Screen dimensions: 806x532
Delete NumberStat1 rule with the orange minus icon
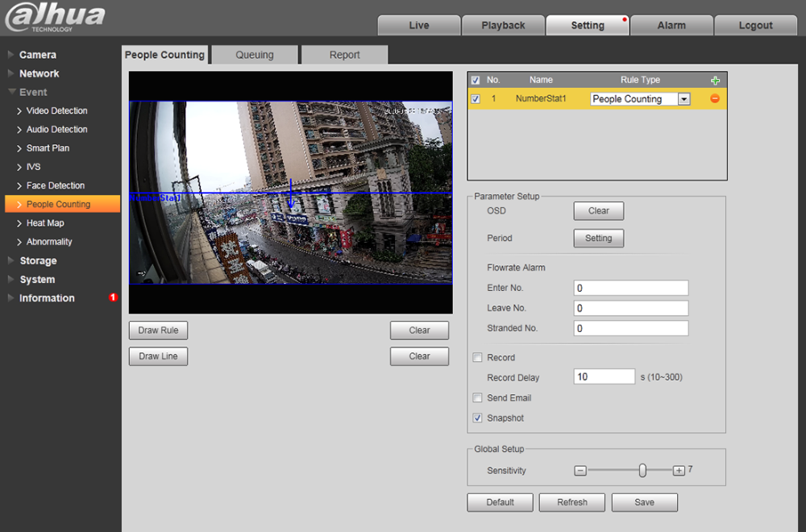tap(714, 99)
